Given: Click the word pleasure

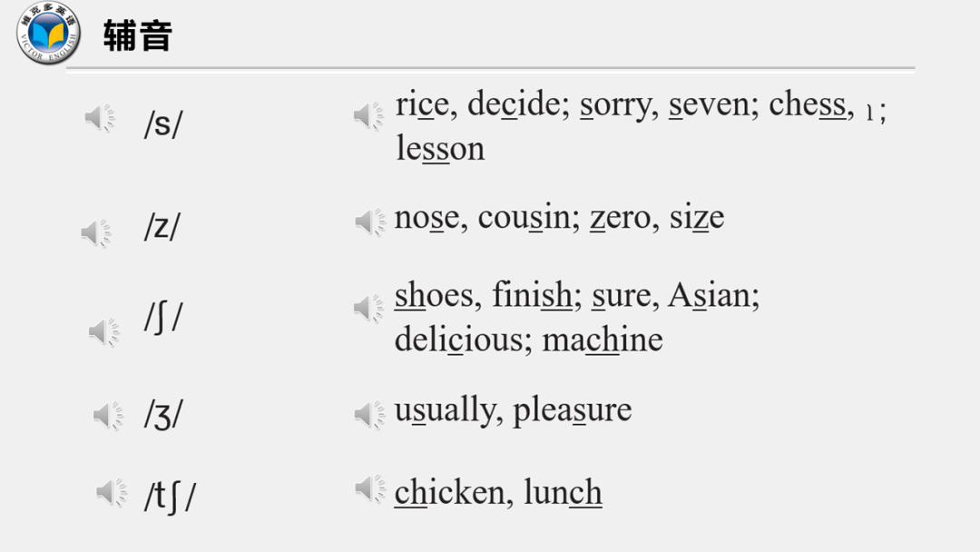Looking at the screenshot, I should pos(573,411).
